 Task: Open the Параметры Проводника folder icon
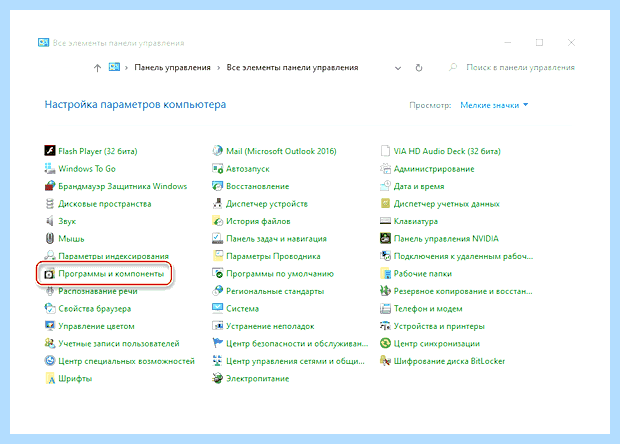pos(217,256)
